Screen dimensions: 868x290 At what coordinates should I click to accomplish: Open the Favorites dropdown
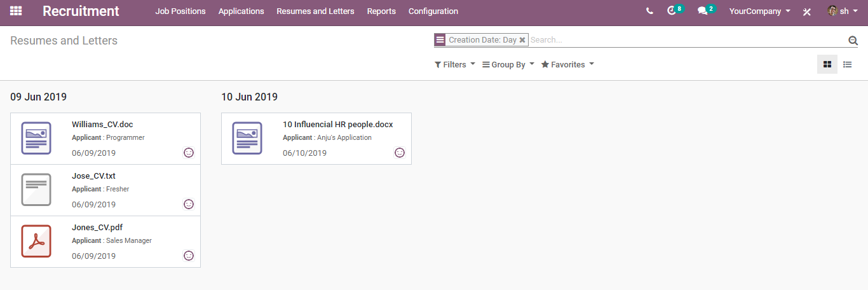pos(567,65)
